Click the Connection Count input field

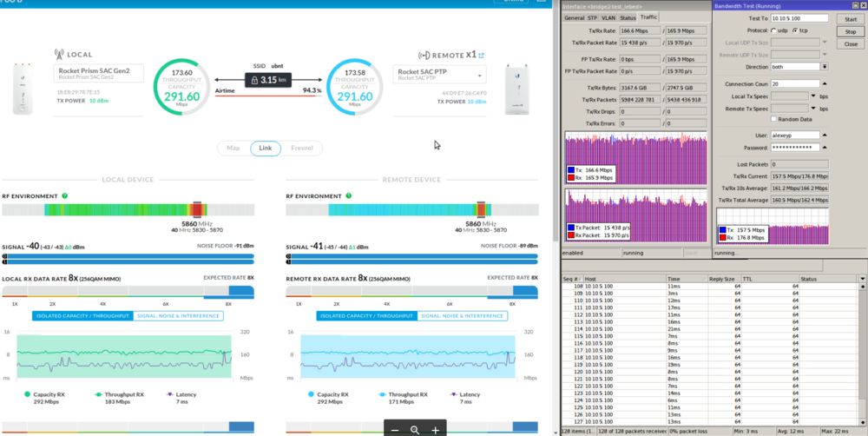click(x=795, y=83)
